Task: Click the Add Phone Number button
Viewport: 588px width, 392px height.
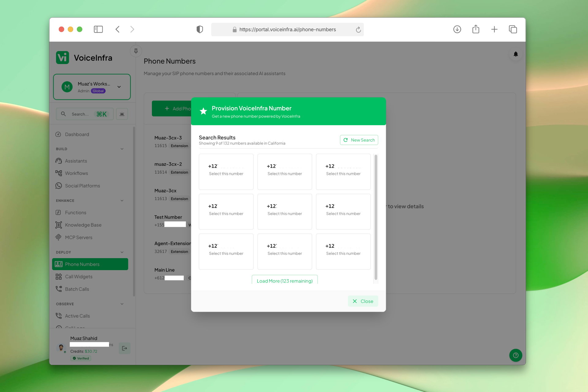Action: [171, 108]
